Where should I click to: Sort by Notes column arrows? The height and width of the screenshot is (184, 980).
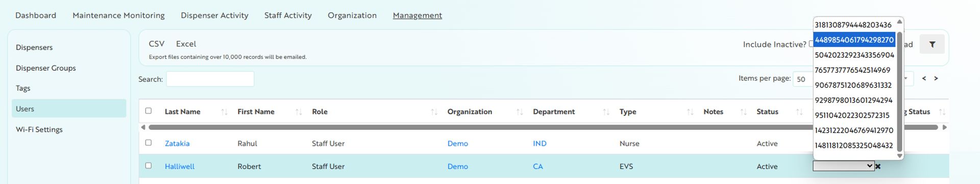743,112
